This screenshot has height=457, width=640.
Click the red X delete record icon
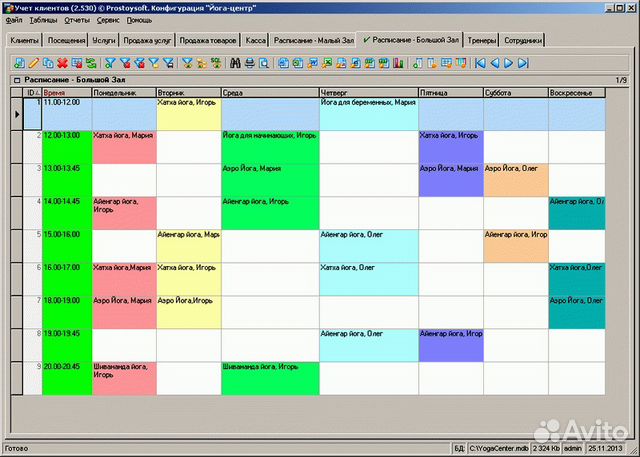point(63,63)
